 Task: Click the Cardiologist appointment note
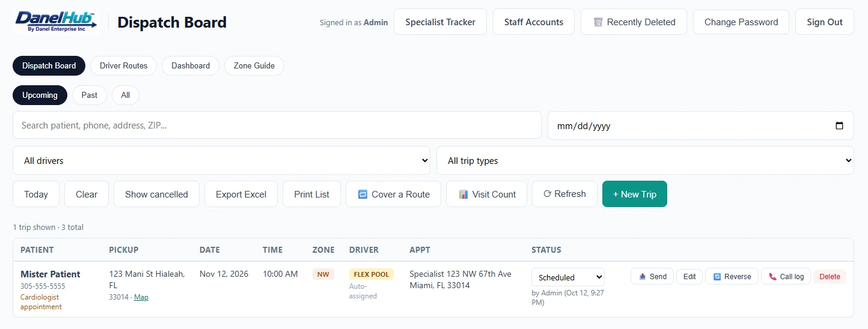pos(41,302)
